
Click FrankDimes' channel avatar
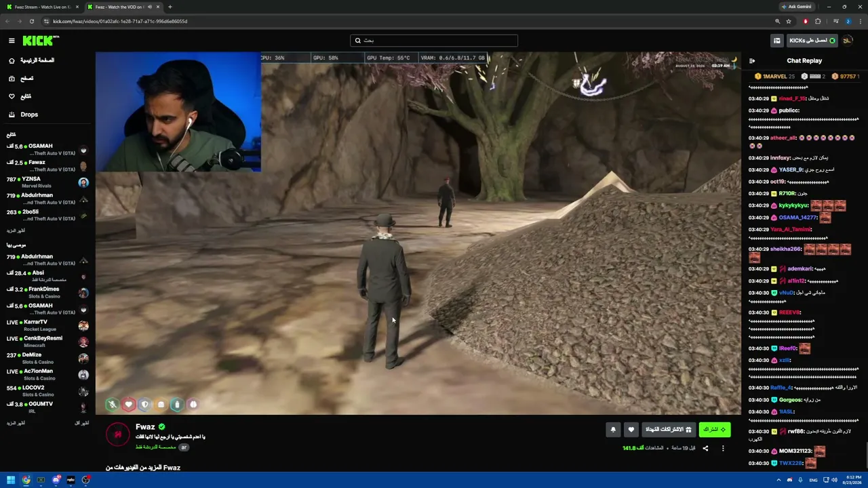click(x=83, y=293)
